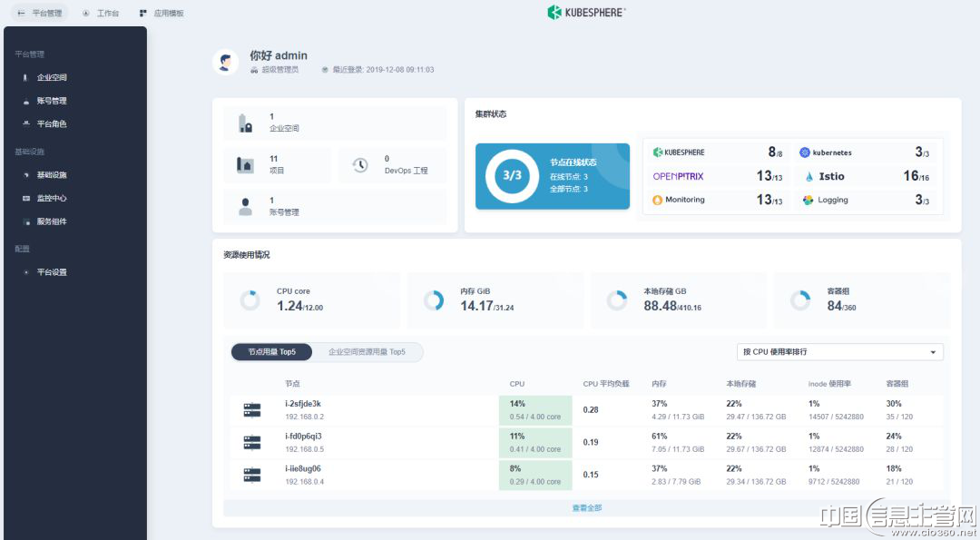This screenshot has height=540, width=980.
Task: Switch to 企业空间资源用量 Top5 tab
Action: tap(367, 352)
